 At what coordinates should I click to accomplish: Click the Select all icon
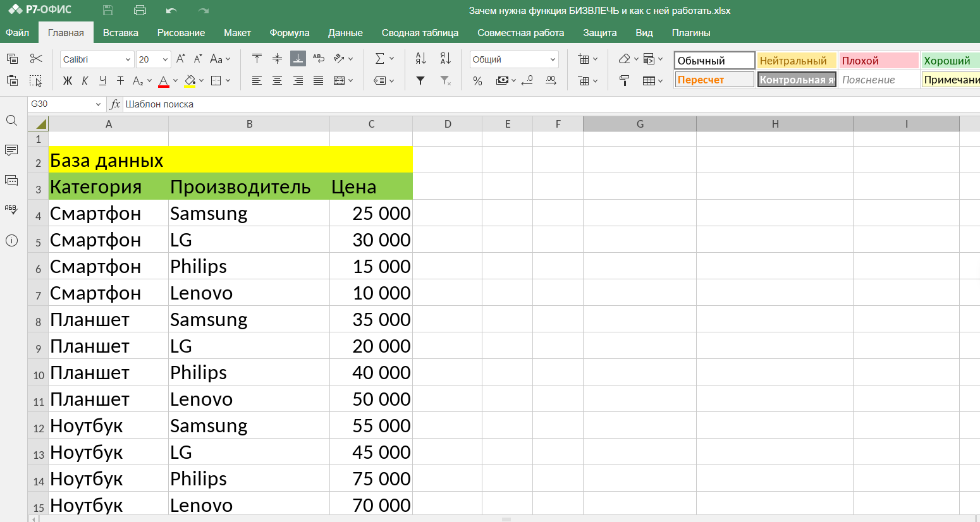pyautogui.click(x=36, y=80)
